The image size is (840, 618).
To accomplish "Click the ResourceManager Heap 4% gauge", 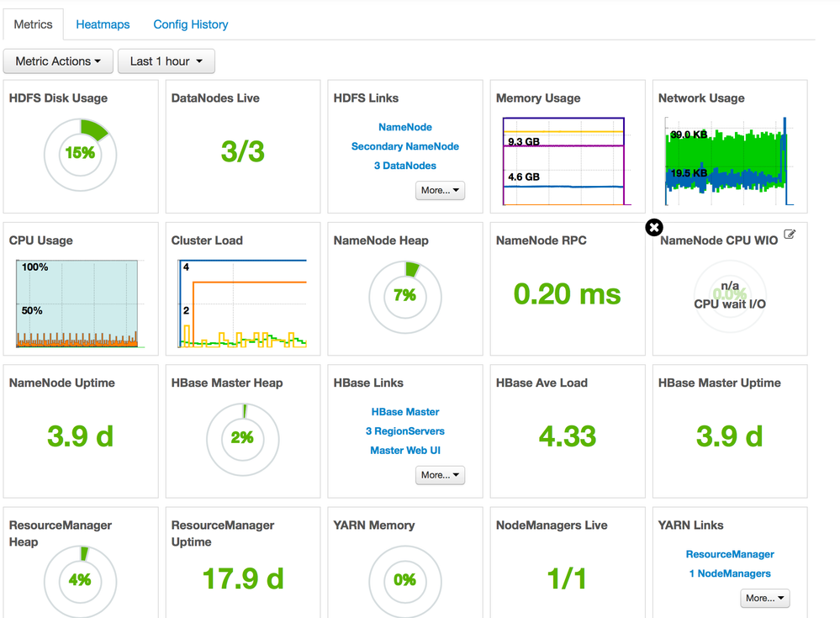I will 81,582.
